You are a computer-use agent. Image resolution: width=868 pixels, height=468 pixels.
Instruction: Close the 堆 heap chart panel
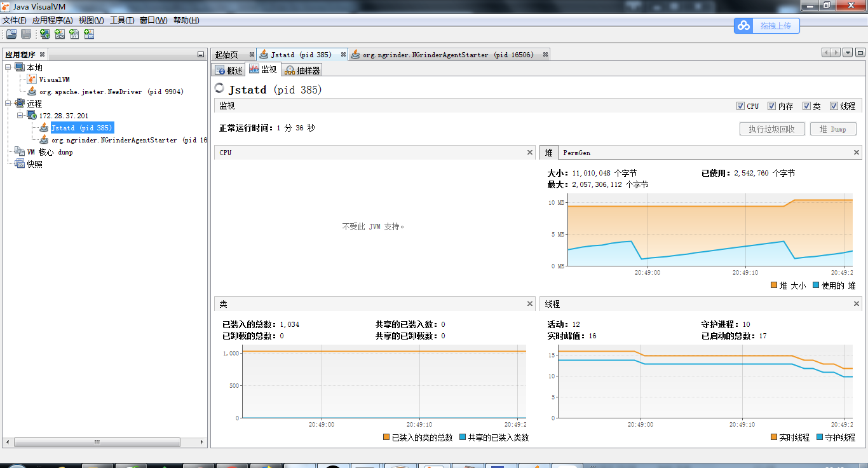pos(857,153)
